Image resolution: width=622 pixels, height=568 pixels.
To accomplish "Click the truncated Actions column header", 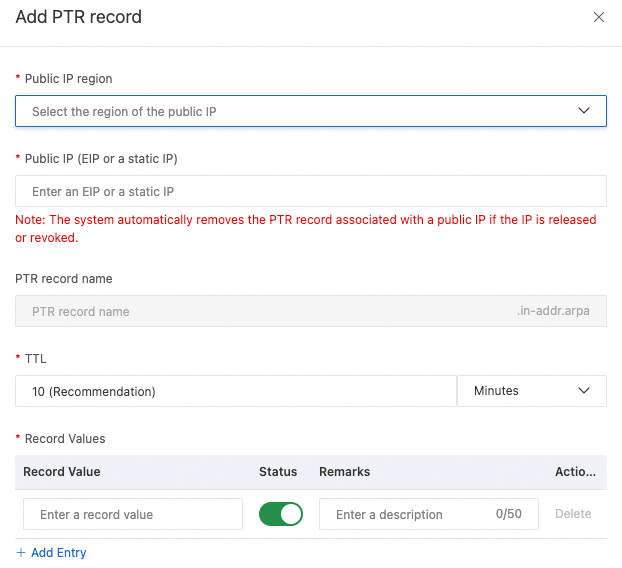I will 575,472.
